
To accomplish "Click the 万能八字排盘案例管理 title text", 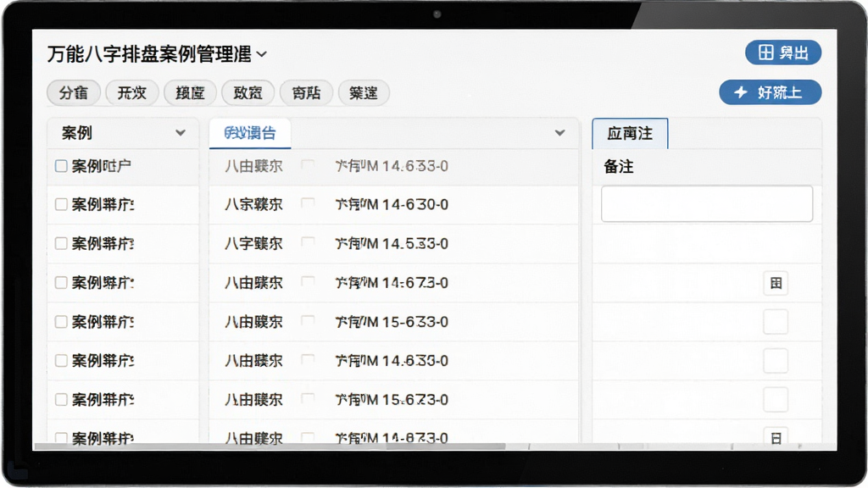I will (149, 54).
